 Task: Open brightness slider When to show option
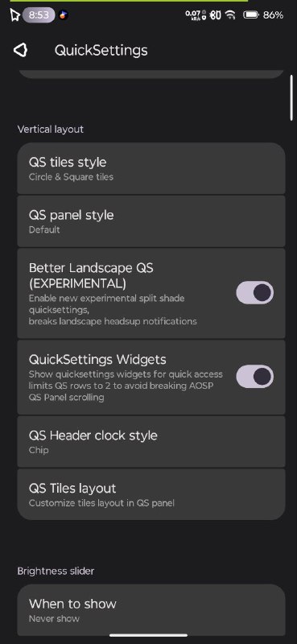pyautogui.click(x=151, y=610)
